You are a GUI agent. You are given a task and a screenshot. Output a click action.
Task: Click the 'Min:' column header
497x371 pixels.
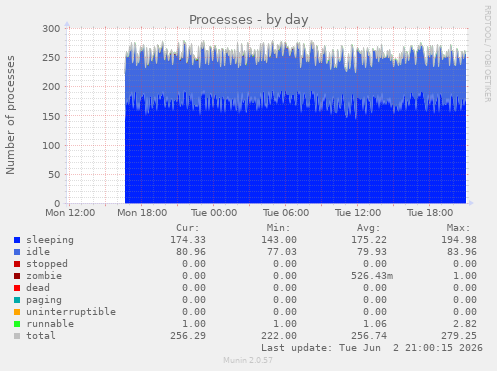point(278,228)
